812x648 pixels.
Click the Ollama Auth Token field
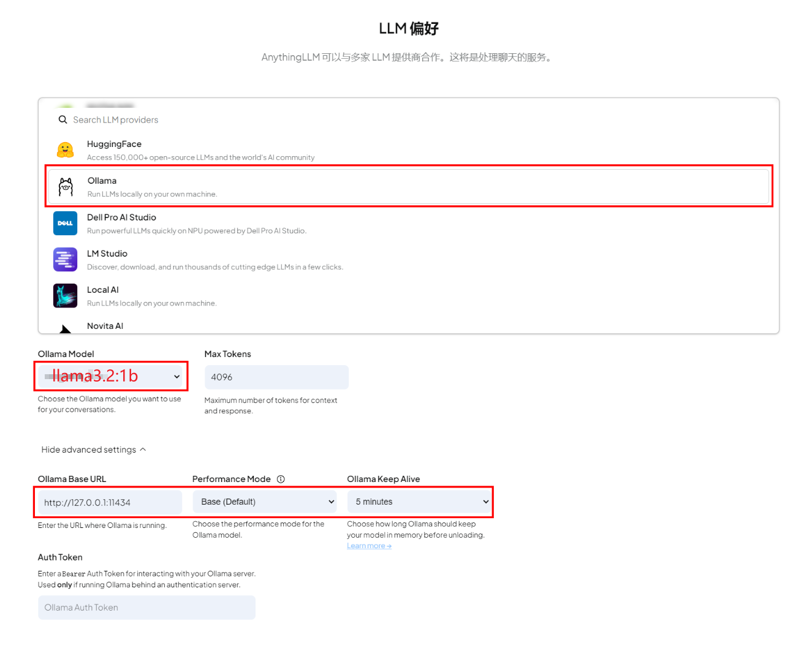pos(146,608)
